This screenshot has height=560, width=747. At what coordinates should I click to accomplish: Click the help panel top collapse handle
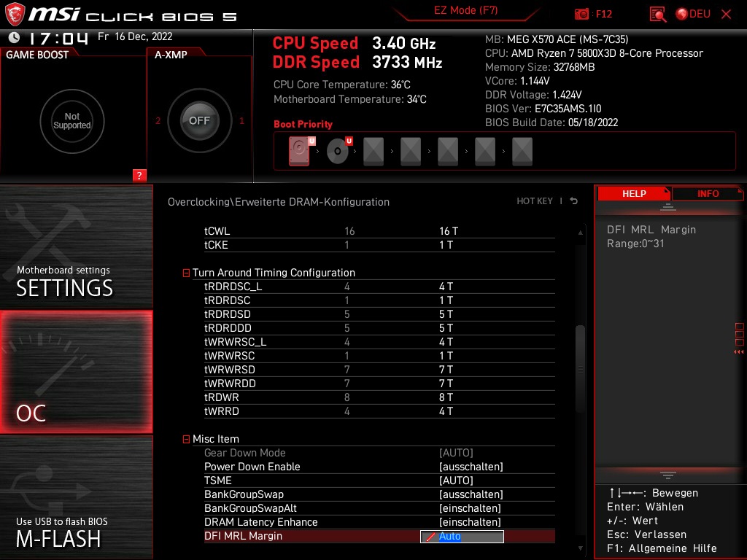tap(668, 207)
